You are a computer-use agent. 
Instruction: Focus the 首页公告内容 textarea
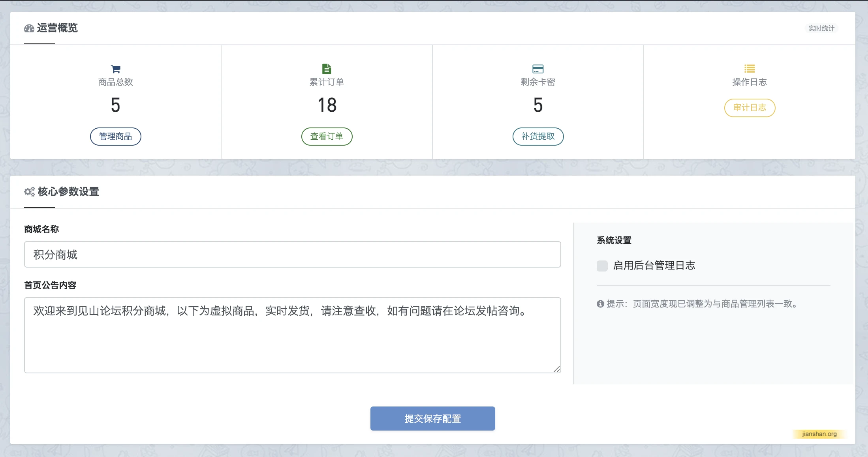coord(293,335)
